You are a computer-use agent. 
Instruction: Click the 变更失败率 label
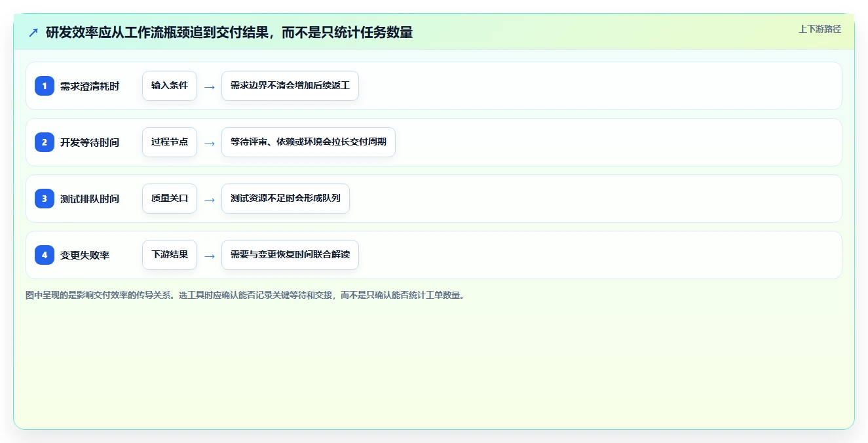click(x=85, y=255)
